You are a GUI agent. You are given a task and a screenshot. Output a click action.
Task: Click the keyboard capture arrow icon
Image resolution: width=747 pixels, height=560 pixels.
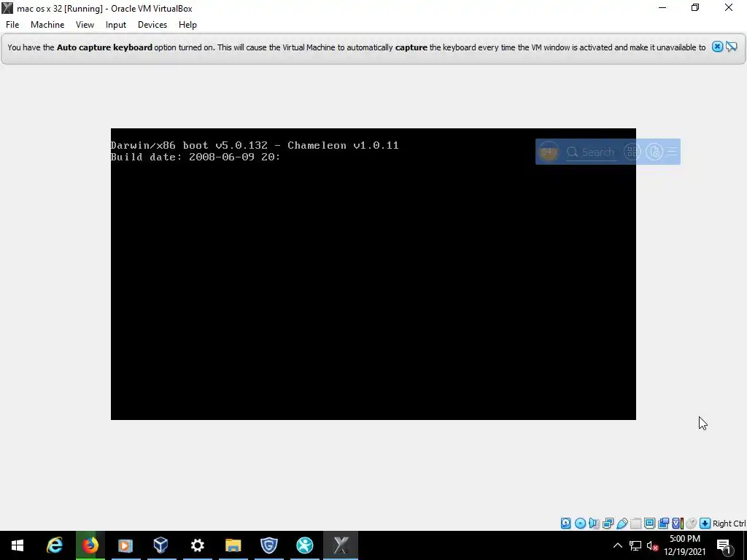coord(705,524)
